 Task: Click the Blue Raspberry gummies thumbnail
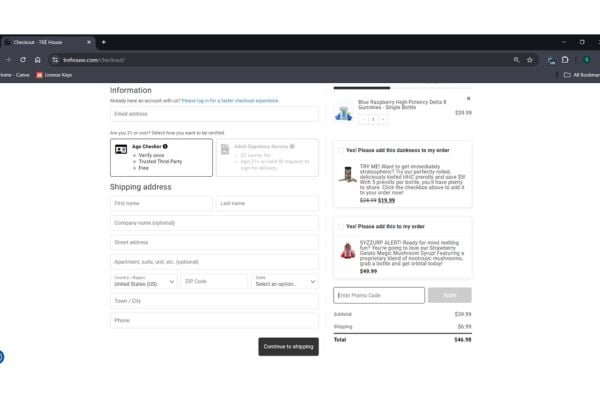343,114
